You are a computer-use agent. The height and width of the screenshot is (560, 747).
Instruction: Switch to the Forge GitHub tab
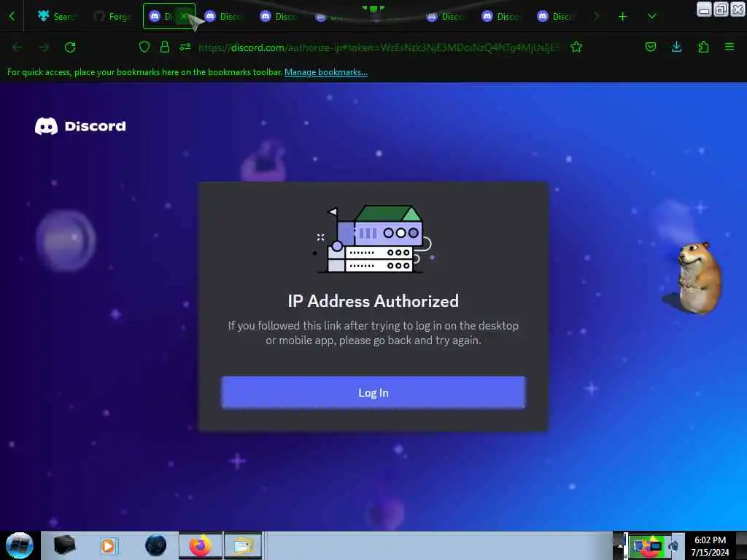(112, 16)
